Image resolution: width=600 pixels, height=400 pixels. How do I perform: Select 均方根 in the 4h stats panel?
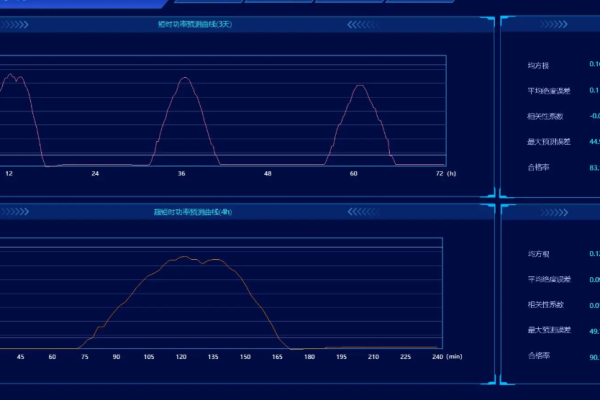tap(538, 254)
